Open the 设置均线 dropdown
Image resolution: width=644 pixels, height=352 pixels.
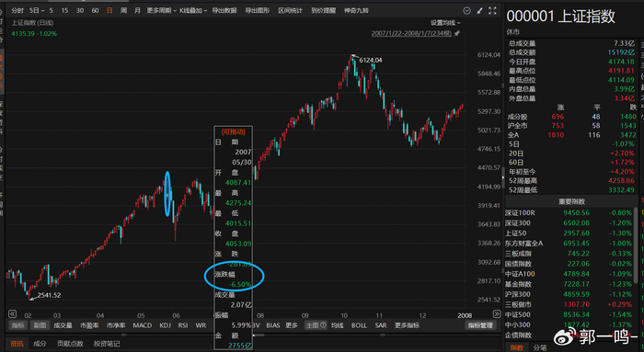point(445,23)
